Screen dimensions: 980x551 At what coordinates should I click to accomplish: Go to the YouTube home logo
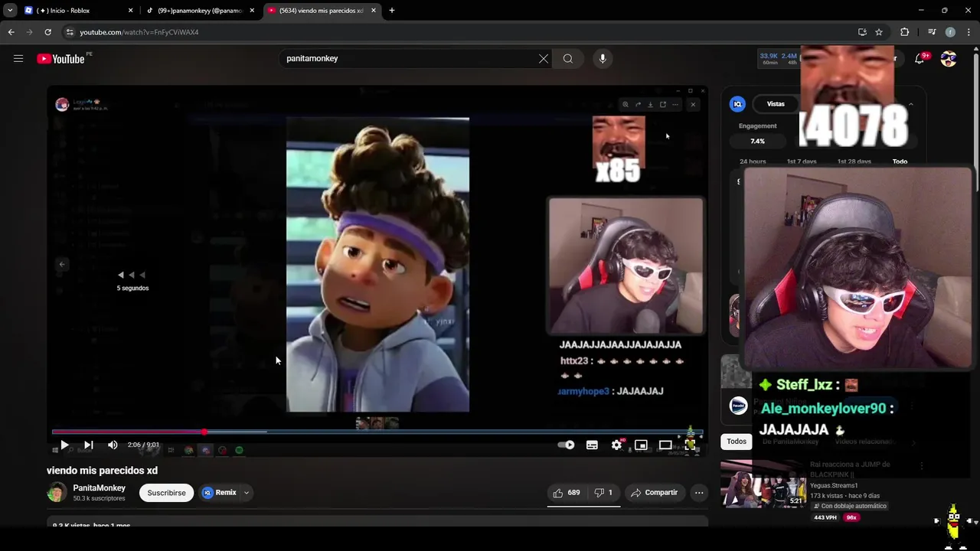pyautogui.click(x=60, y=59)
